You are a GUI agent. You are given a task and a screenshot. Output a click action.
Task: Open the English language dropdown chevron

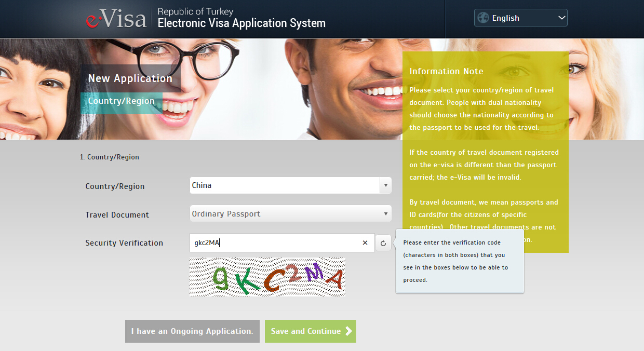(x=561, y=18)
